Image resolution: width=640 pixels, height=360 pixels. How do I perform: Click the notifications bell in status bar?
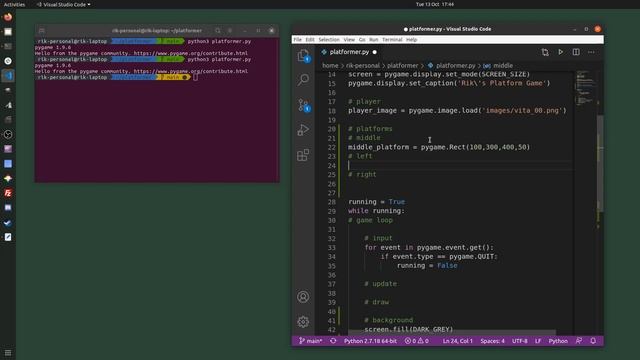click(593, 341)
